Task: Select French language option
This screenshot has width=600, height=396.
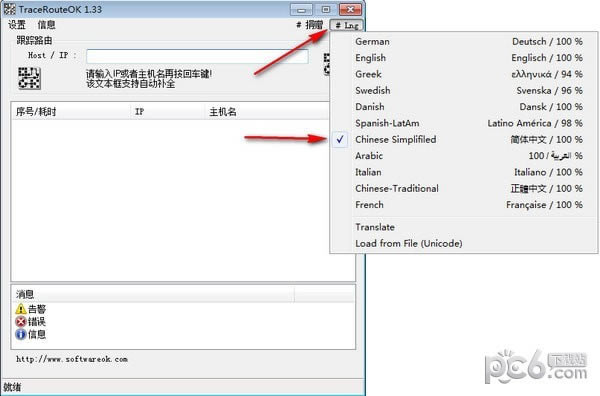Action: click(x=464, y=205)
